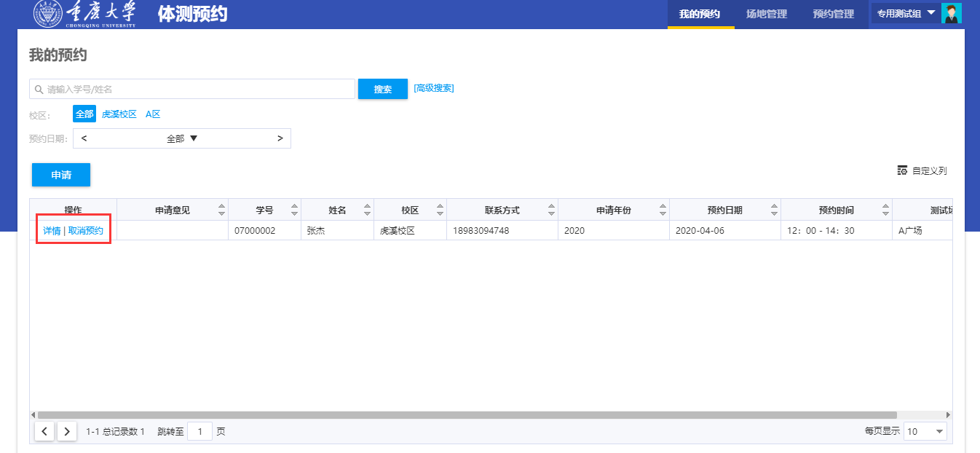Click 取消预约 link for 张杰
The image size is (980, 453).
pyautogui.click(x=86, y=231)
